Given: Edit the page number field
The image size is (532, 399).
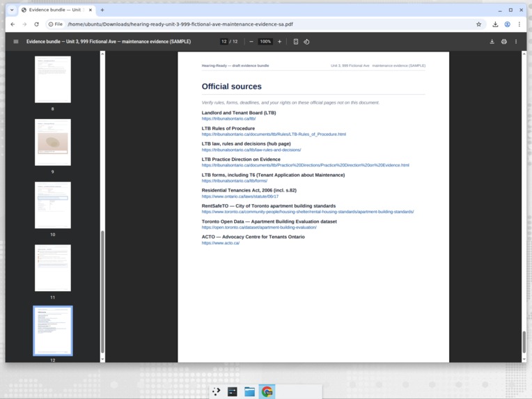Looking at the screenshot, I should coord(224,41).
